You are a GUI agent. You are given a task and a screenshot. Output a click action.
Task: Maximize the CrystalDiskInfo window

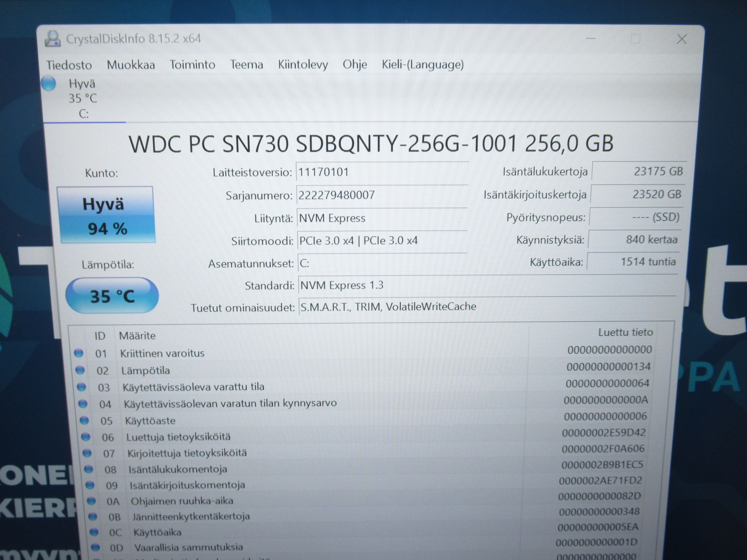tap(636, 39)
